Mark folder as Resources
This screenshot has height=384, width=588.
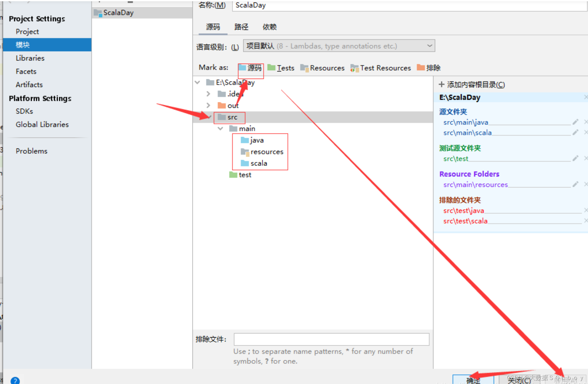pyautogui.click(x=322, y=68)
